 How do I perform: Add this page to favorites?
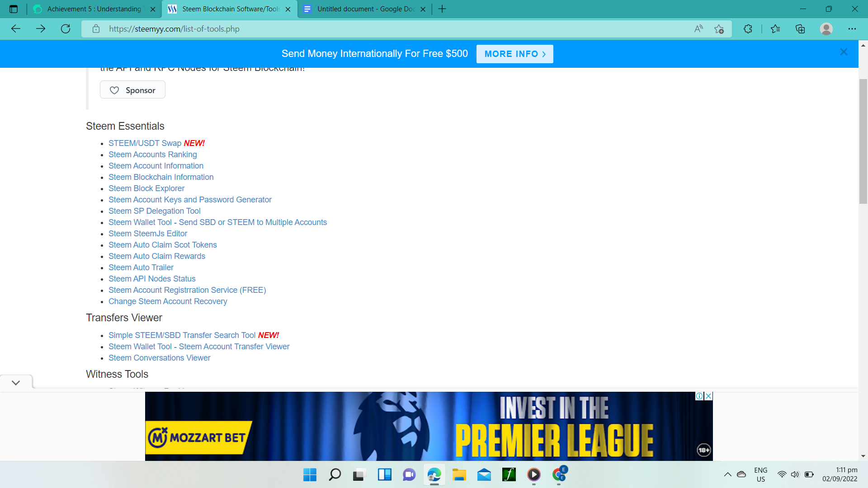719,29
